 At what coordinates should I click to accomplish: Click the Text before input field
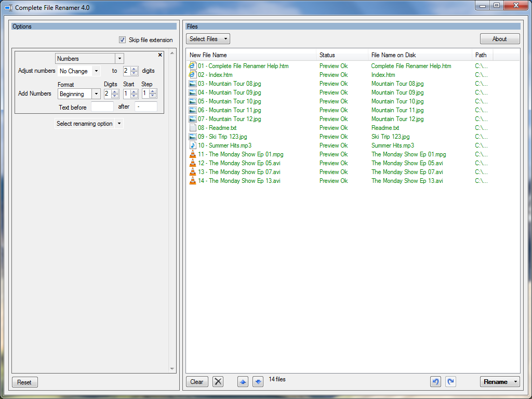102,107
